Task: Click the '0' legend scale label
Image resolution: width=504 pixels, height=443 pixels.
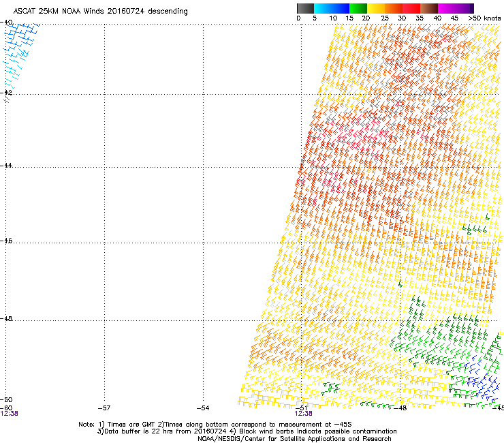Action: click(298, 18)
